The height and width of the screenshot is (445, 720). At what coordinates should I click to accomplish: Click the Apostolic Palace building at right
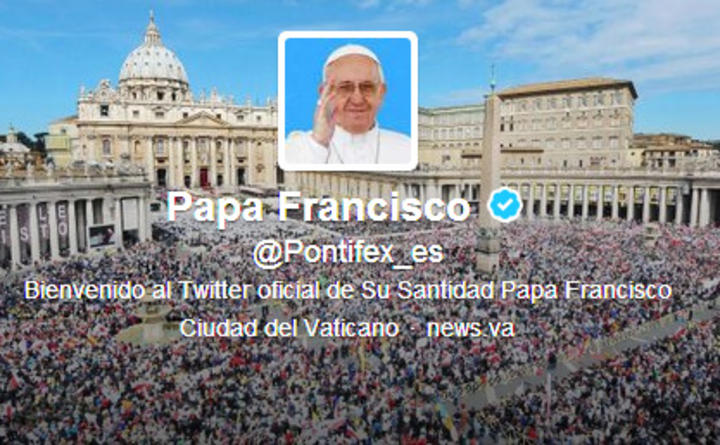568,124
